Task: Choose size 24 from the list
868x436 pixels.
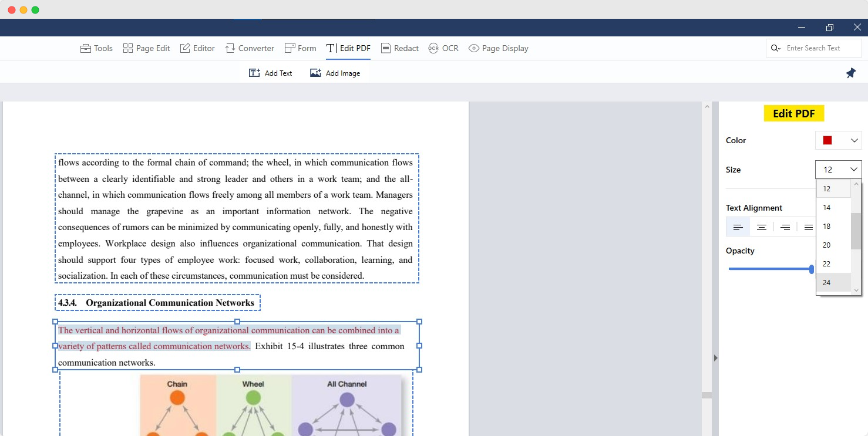Action: pos(833,283)
